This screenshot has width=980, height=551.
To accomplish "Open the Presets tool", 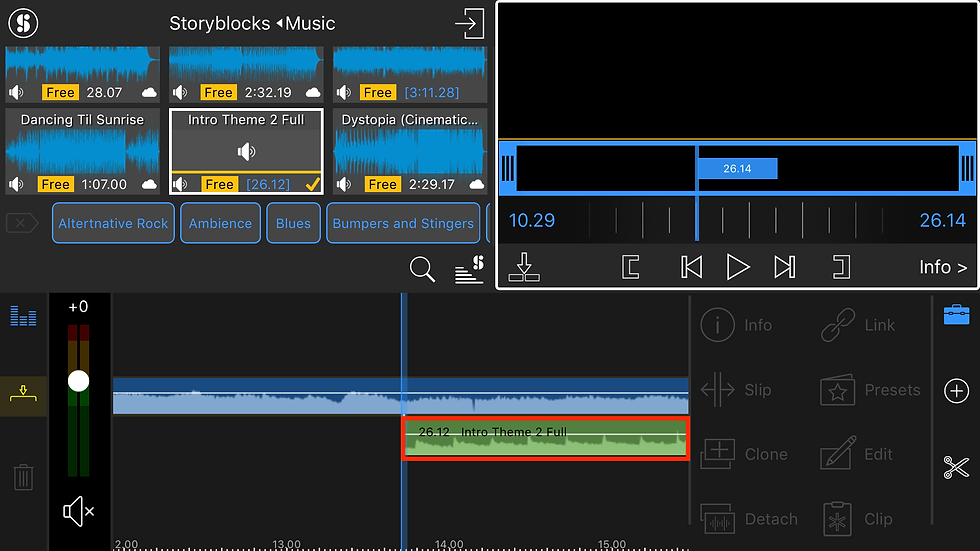I will click(870, 390).
